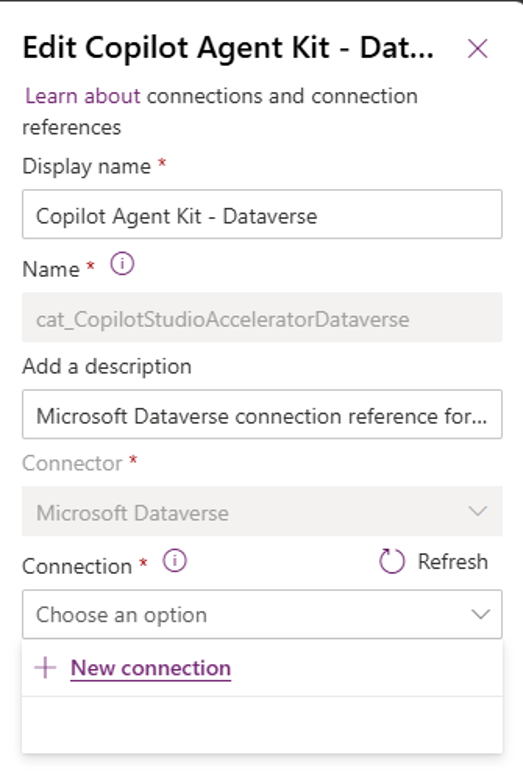523x780 pixels.
Task: Focus the Add a description text box
Action: tap(262, 414)
